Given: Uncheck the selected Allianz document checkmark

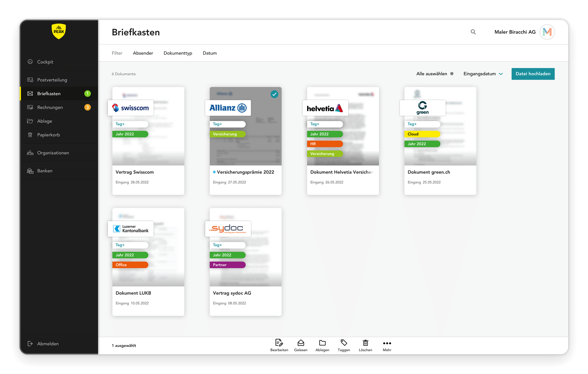Looking at the screenshot, I should (274, 94).
